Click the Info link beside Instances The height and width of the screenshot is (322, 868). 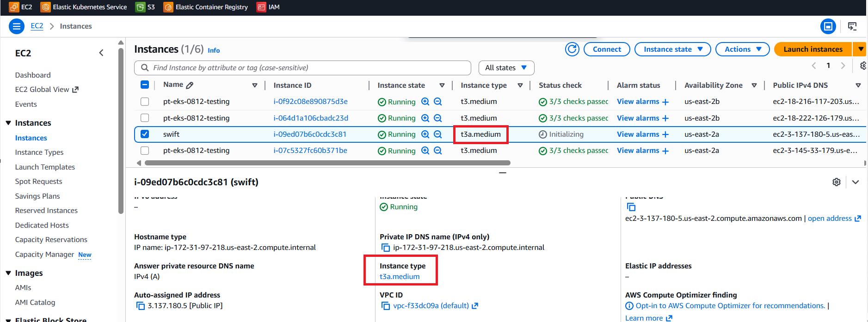tap(214, 50)
